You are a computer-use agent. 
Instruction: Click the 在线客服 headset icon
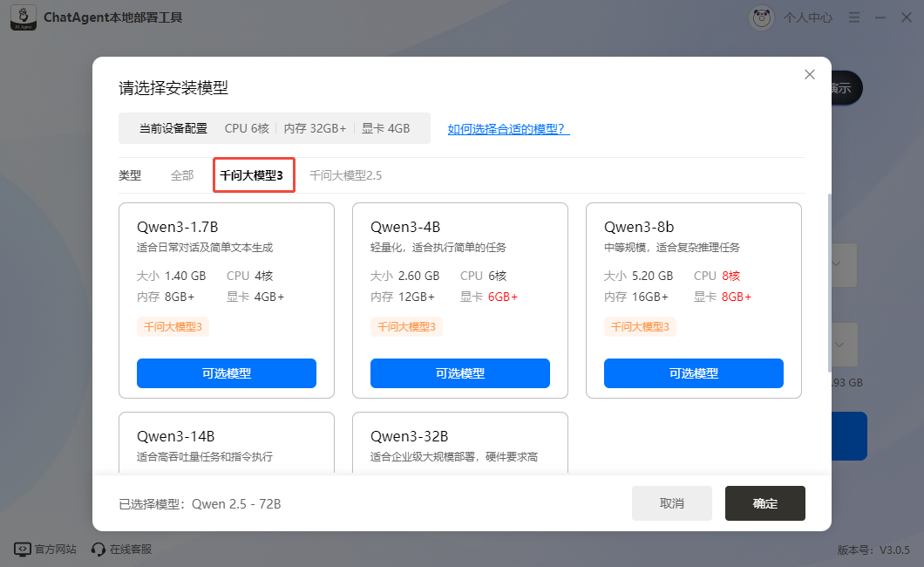point(99,550)
